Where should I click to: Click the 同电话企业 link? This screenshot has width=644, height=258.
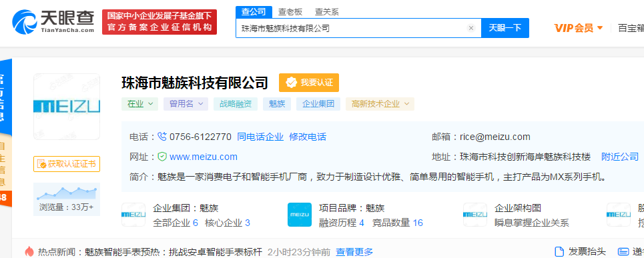(260, 137)
